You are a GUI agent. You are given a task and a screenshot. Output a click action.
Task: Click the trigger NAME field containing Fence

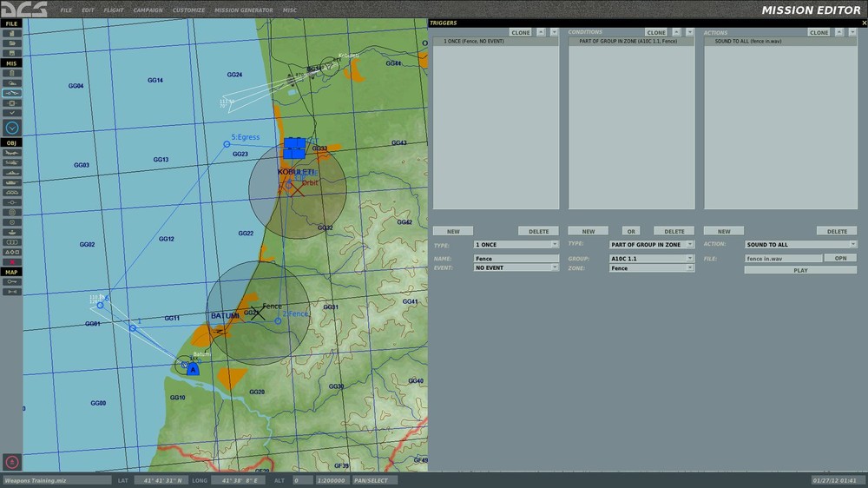[516, 258]
